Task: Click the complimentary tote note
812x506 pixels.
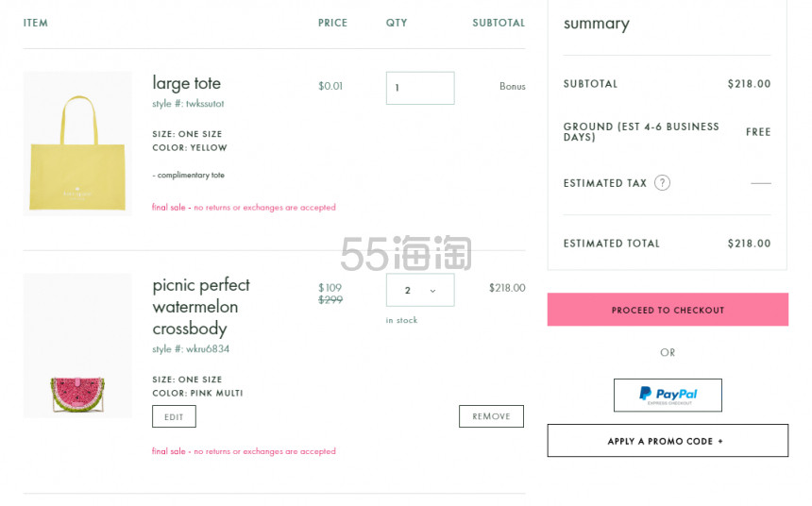Action: (189, 175)
